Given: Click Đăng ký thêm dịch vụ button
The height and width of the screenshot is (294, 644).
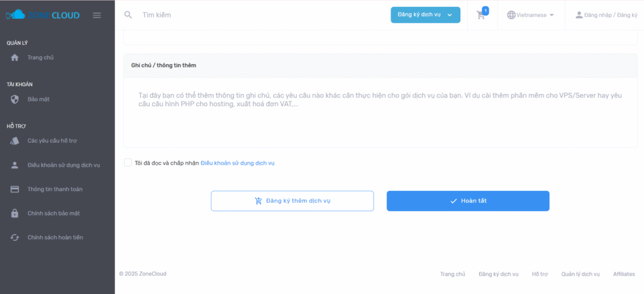Looking at the screenshot, I should 292,201.
